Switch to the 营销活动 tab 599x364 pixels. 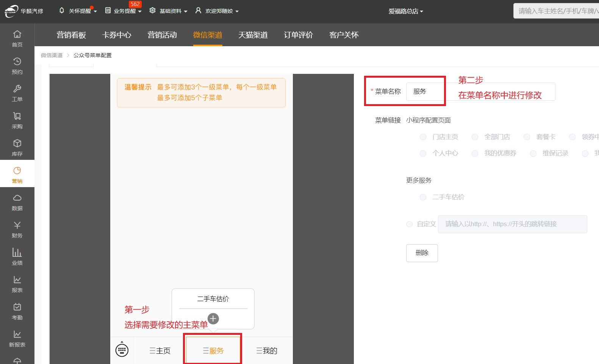pyautogui.click(x=162, y=35)
